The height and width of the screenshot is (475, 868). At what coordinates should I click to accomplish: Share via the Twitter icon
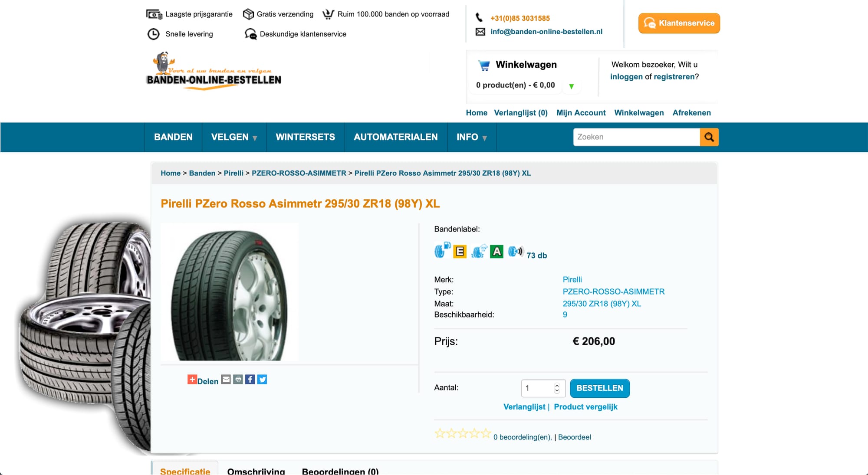click(262, 380)
